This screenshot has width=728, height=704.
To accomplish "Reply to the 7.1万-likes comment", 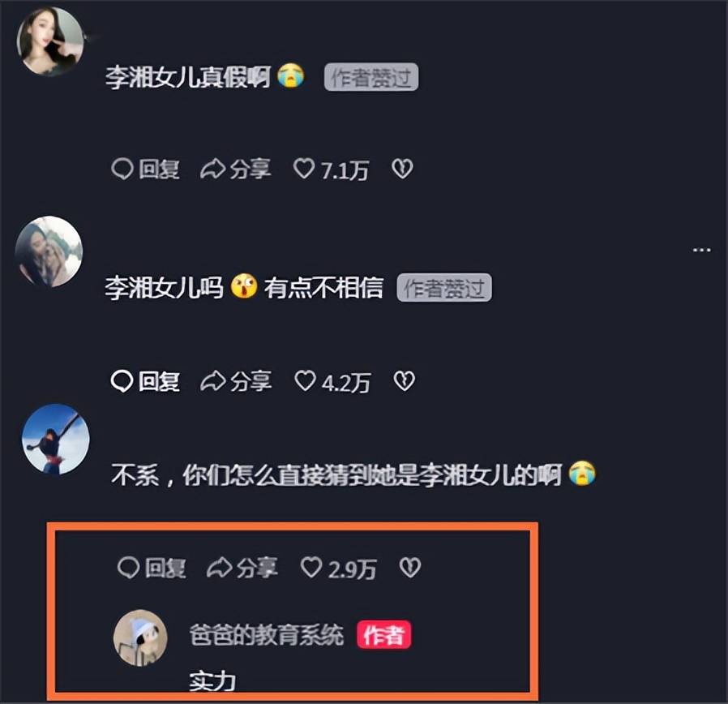I will (x=145, y=169).
